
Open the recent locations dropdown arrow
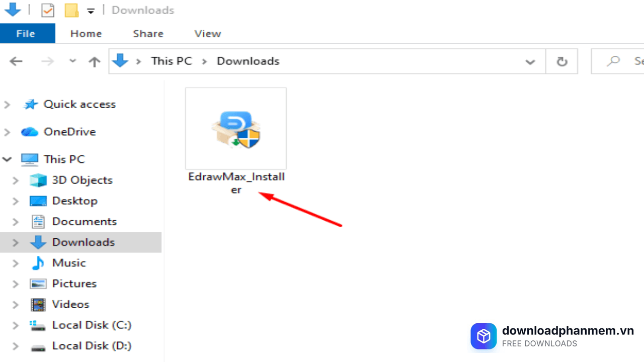pyautogui.click(x=72, y=61)
